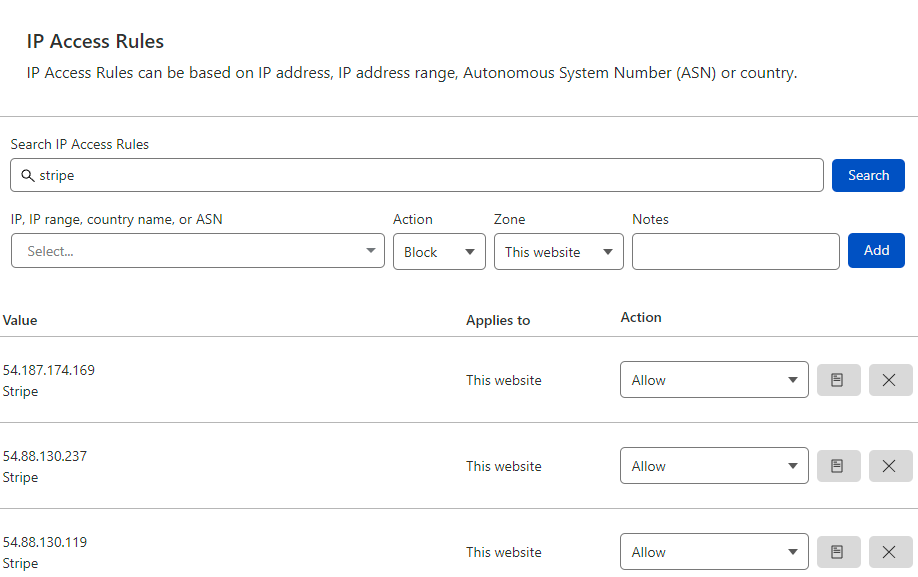This screenshot has width=918, height=577.
Task: Click This website in 54.88.130.119 row
Action: coord(503,552)
